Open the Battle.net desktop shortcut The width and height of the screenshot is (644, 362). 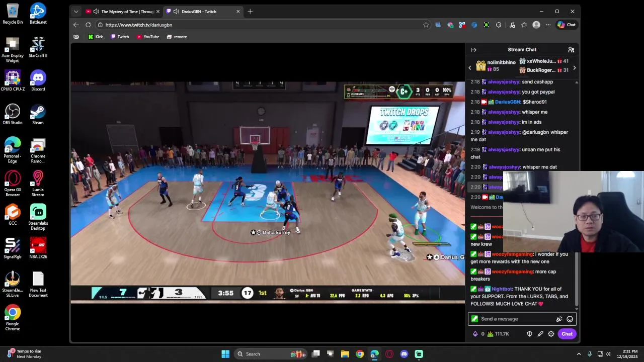tap(38, 14)
